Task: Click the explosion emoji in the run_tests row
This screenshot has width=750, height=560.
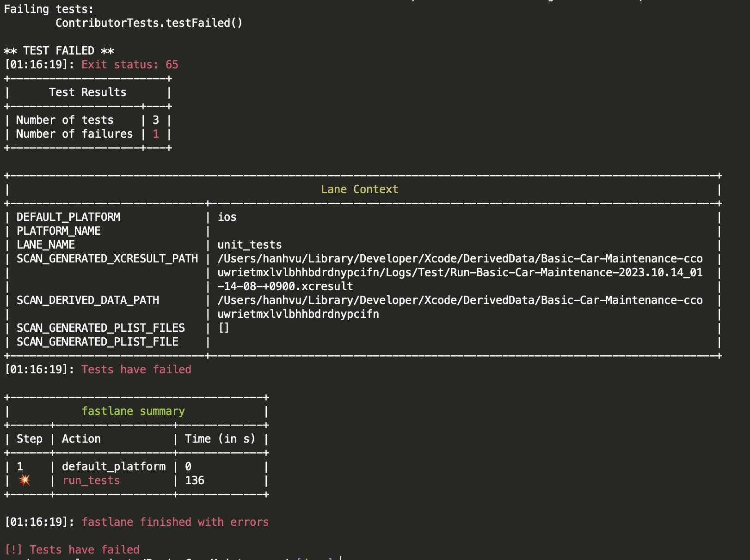Action: (25, 480)
